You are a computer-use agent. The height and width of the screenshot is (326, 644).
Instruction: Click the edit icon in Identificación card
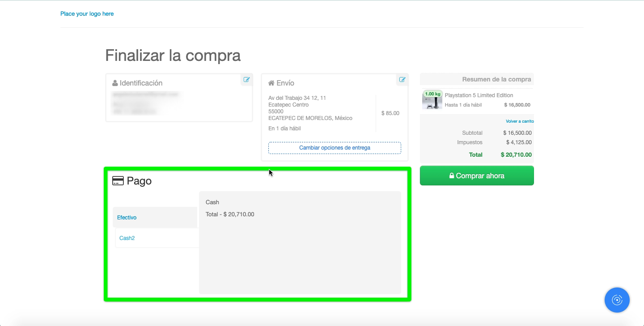tap(246, 80)
